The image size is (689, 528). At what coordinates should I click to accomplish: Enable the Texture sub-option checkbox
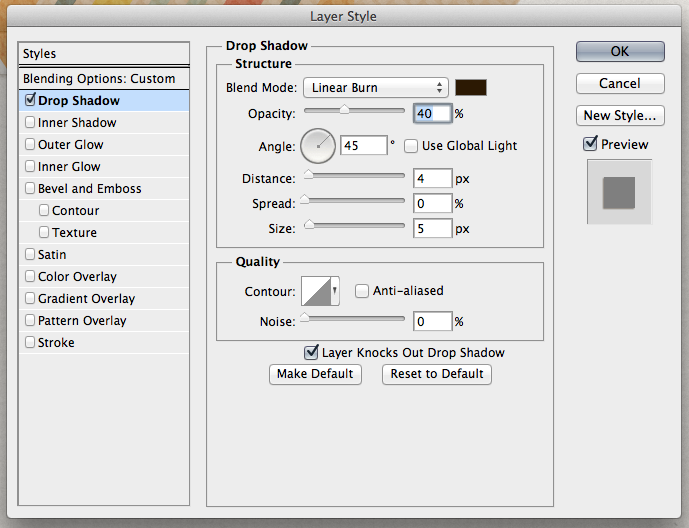point(44,232)
